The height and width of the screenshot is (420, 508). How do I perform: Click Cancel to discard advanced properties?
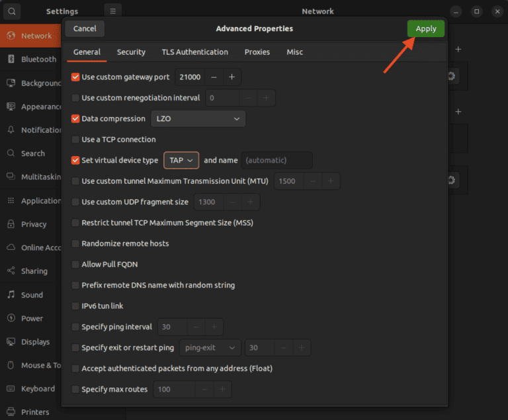[x=85, y=28]
